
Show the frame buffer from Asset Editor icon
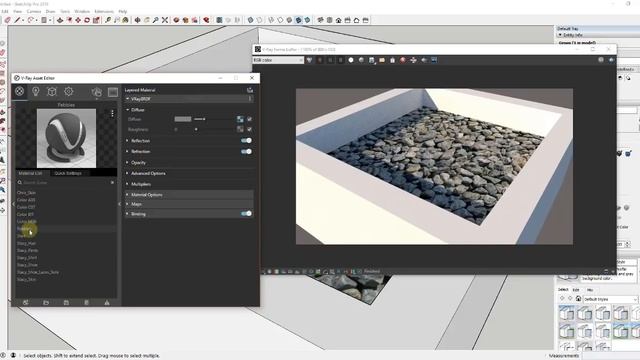coord(113,92)
